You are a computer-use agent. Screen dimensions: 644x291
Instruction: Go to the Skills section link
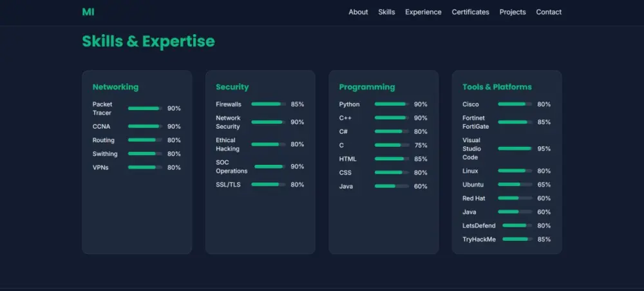coord(386,12)
